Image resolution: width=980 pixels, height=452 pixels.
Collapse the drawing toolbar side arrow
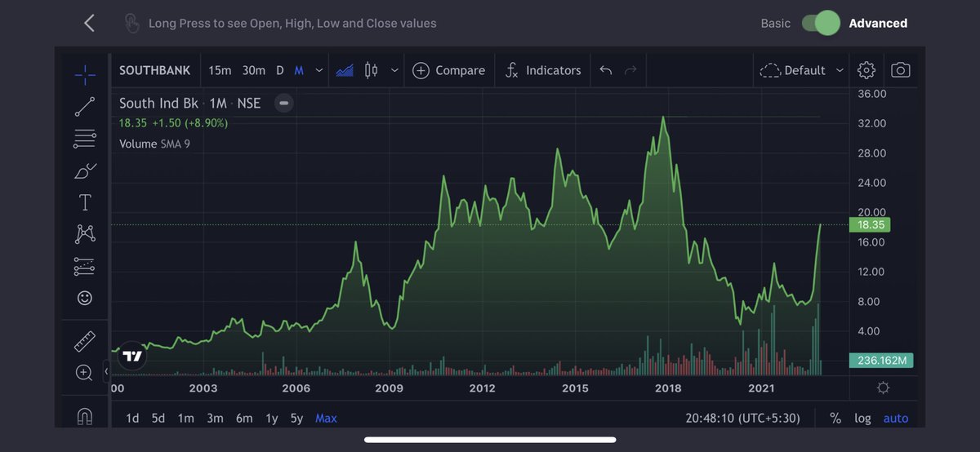[106, 372]
